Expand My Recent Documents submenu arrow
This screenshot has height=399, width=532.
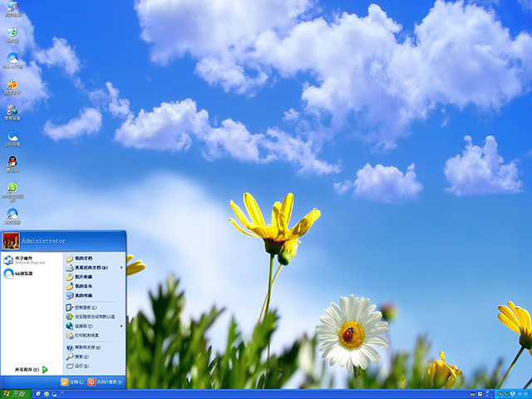tap(122, 268)
